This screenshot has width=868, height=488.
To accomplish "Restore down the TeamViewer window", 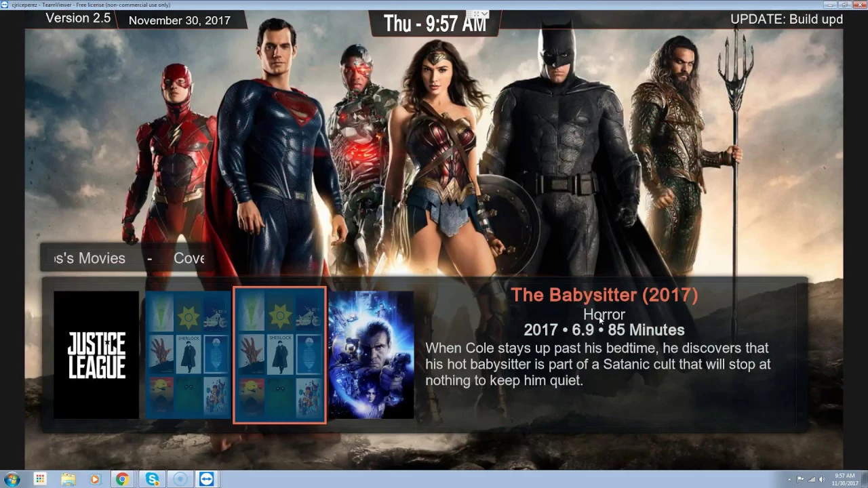I will [x=844, y=5].
